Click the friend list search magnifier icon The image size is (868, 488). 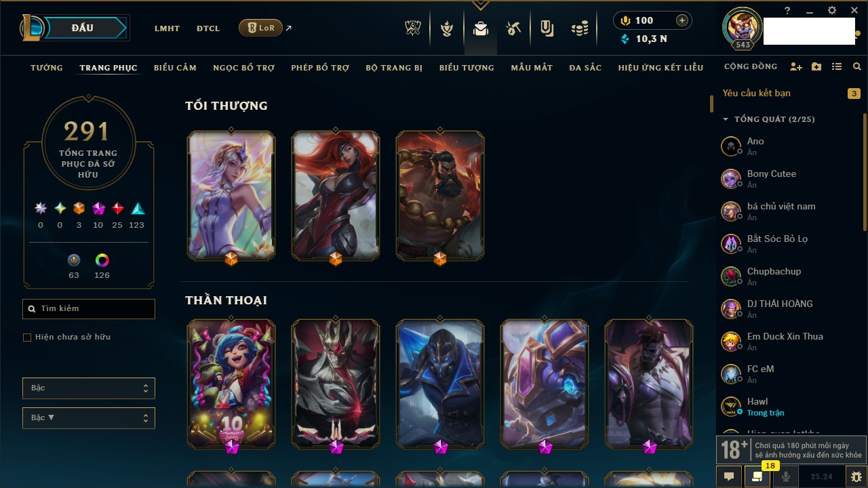tap(857, 67)
